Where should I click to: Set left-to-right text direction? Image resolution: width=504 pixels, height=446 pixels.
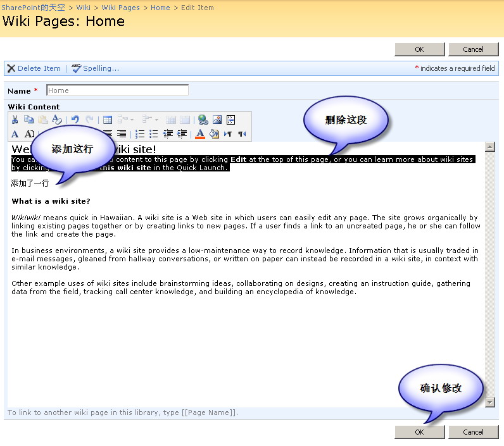(228, 134)
